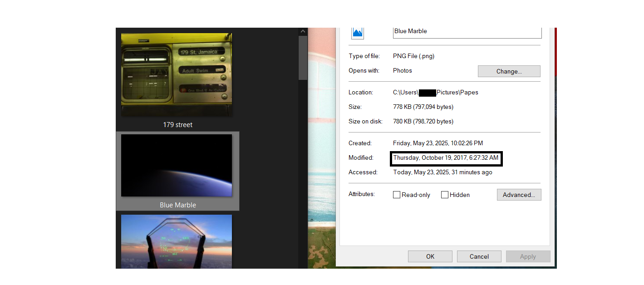Click the Blue Marble file name field

click(x=467, y=33)
